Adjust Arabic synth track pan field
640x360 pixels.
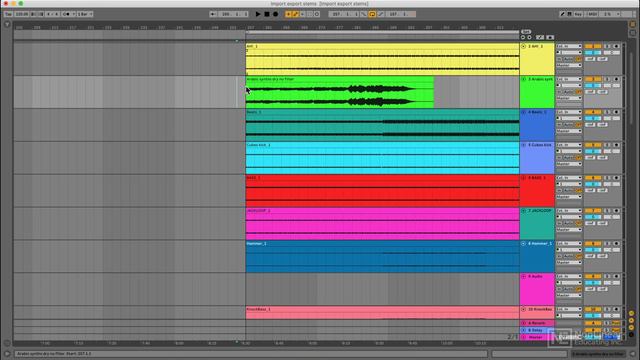click(x=612, y=86)
